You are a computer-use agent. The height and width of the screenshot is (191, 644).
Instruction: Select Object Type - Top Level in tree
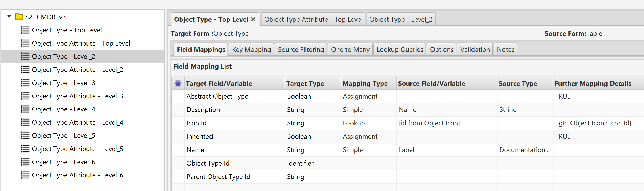67,30
